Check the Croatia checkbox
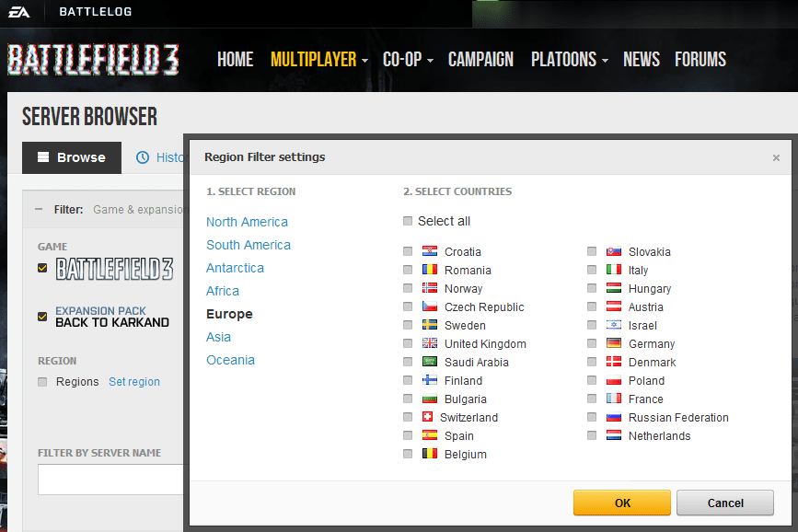798x532 pixels. [x=408, y=251]
